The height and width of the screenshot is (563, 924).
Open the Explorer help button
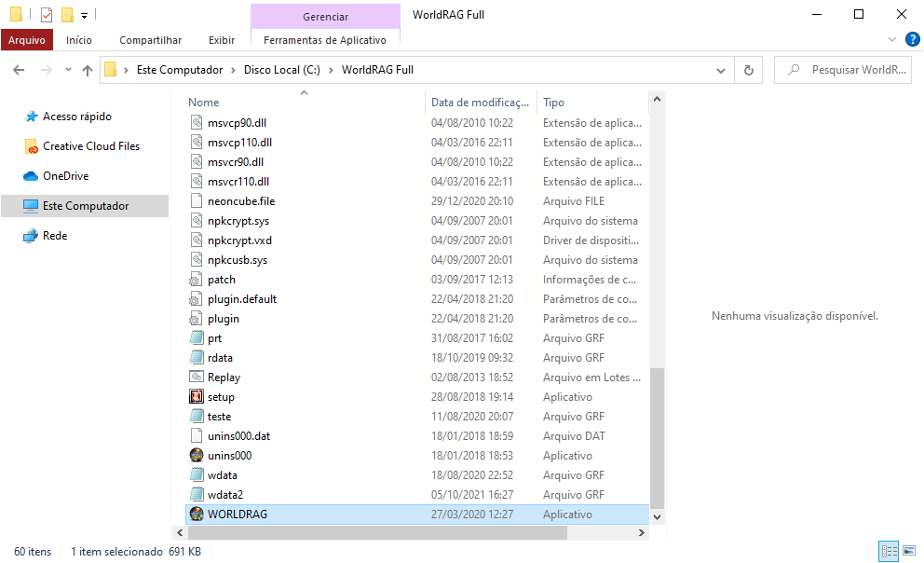[x=912, y=39]
